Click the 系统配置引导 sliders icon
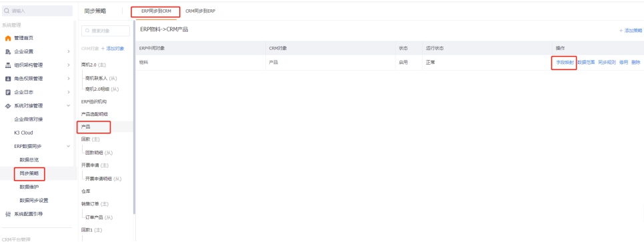Screen dimensions: 644x242 point(8,214)
